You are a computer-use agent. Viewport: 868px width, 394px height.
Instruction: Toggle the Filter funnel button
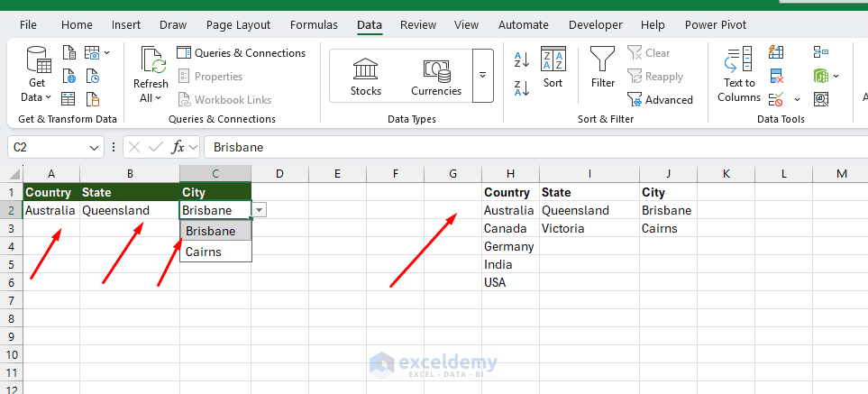click(602, 68)
